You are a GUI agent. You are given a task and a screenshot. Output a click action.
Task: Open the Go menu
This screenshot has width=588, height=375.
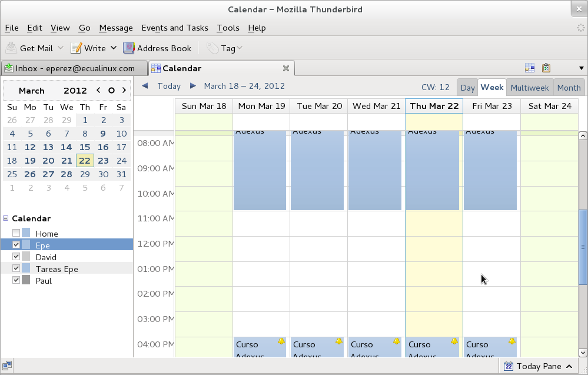(x=84, y=28)
